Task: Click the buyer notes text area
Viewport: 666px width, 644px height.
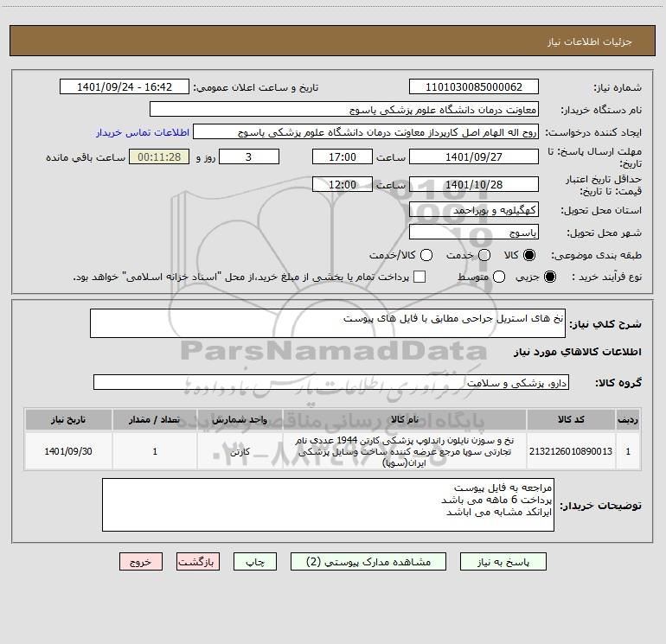Action: (328, 505)
